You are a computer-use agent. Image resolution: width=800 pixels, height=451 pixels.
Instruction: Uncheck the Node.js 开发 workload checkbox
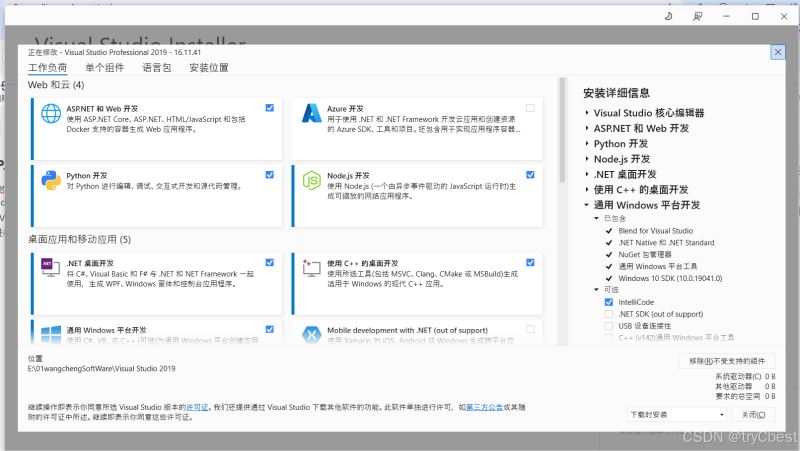click(530, 174)
